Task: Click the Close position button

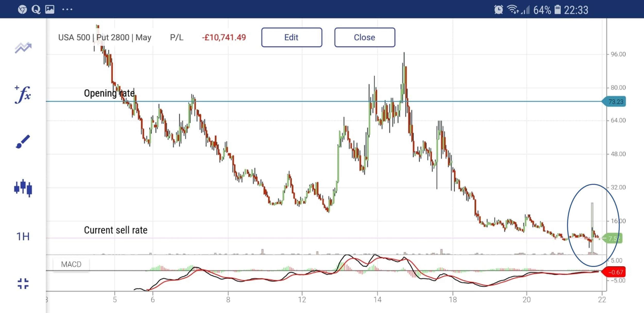Action: click(x=365, y=37)
